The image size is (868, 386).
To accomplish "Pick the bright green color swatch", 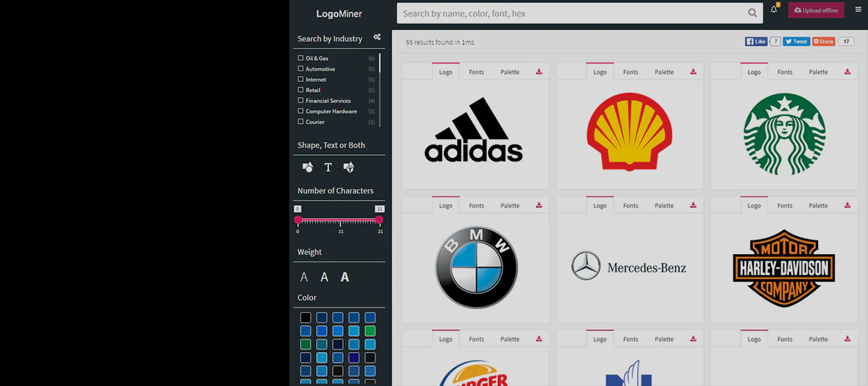I will (370, 331).
